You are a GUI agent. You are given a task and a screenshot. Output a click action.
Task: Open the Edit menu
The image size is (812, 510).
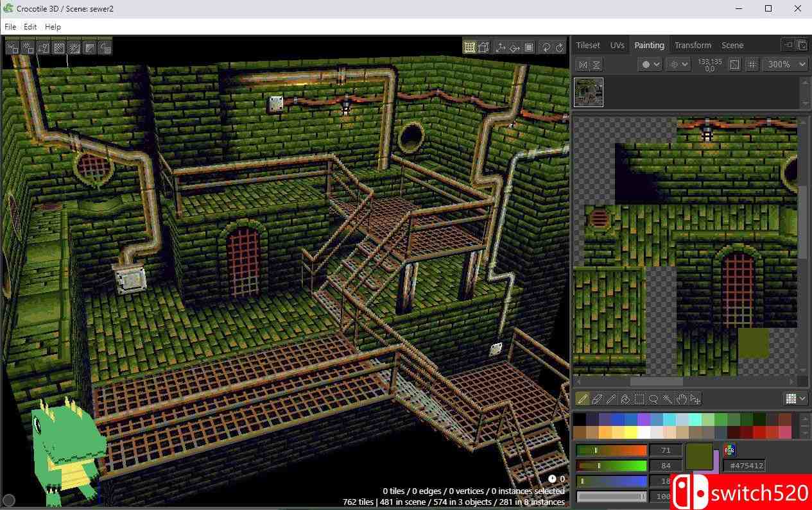pos(30,26)
